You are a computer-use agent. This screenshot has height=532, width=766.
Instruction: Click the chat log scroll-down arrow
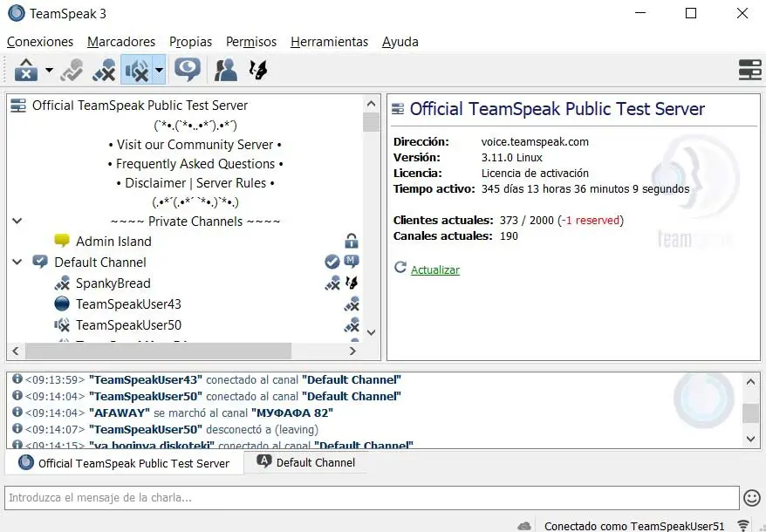tap(751, 439)
